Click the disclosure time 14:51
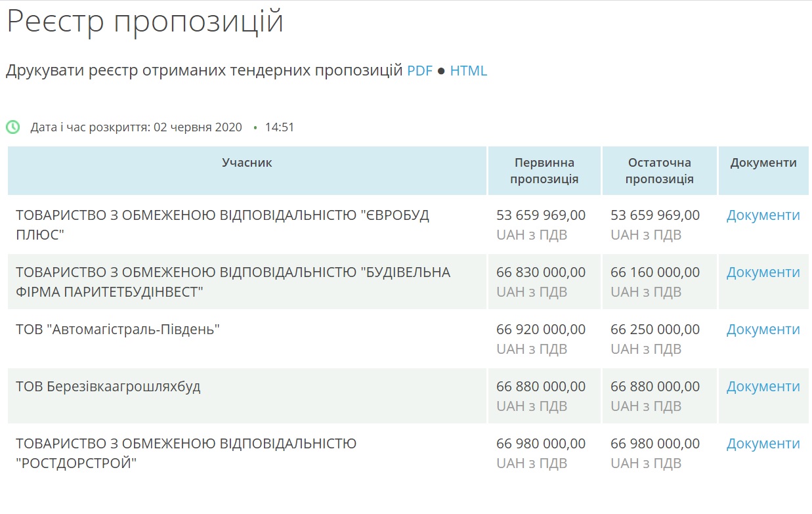This screenshot has height=514, width=812. [280, 127]
